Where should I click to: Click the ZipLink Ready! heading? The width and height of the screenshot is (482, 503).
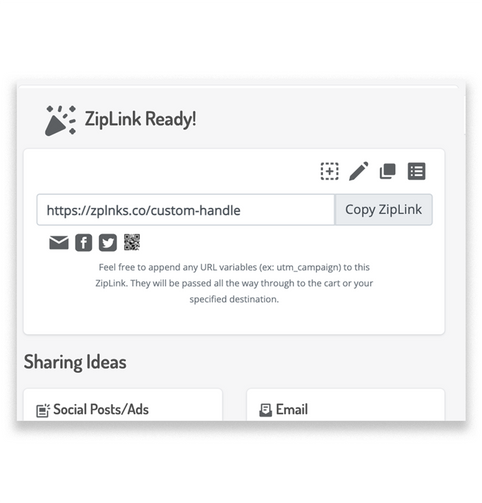click(x=141, y=119)
